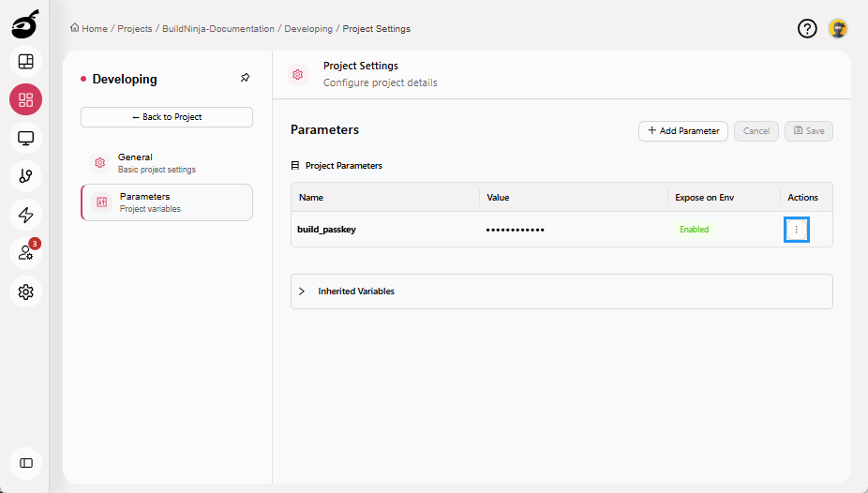The height and width of the screenshot is (493, 868).
Task: Go to BuildNinja-Documentation breadcrumb link
Action: point(218,29)
